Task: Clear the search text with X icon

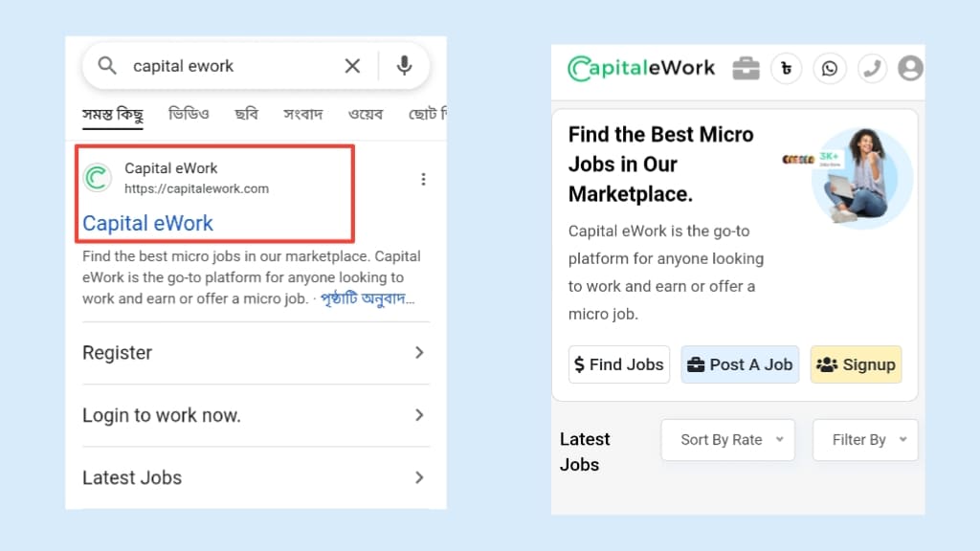Action: coord(352,66)
